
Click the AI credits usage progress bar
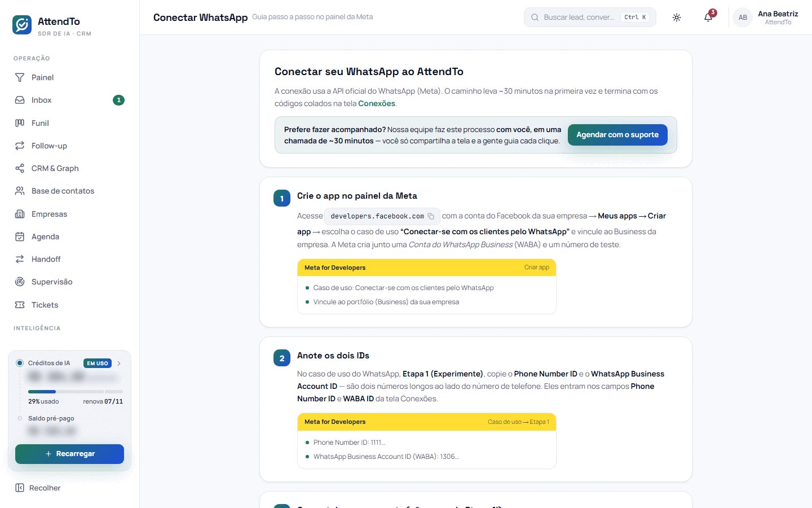(76, 392)
